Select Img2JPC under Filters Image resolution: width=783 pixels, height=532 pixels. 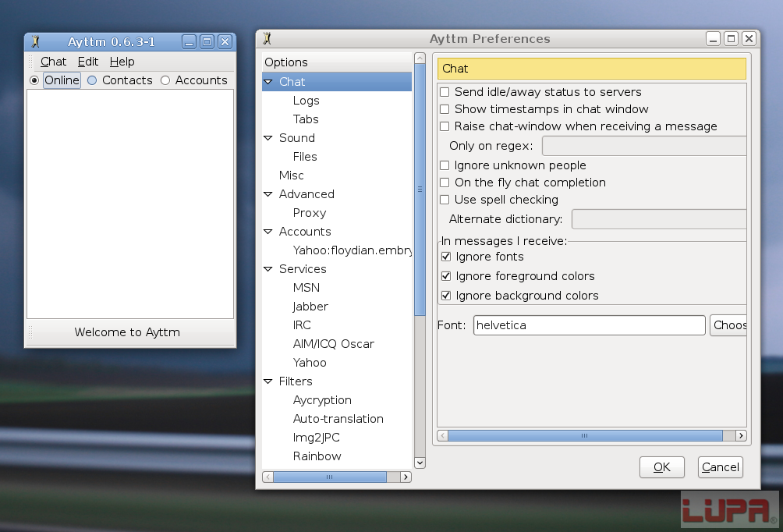coord(316,438)
